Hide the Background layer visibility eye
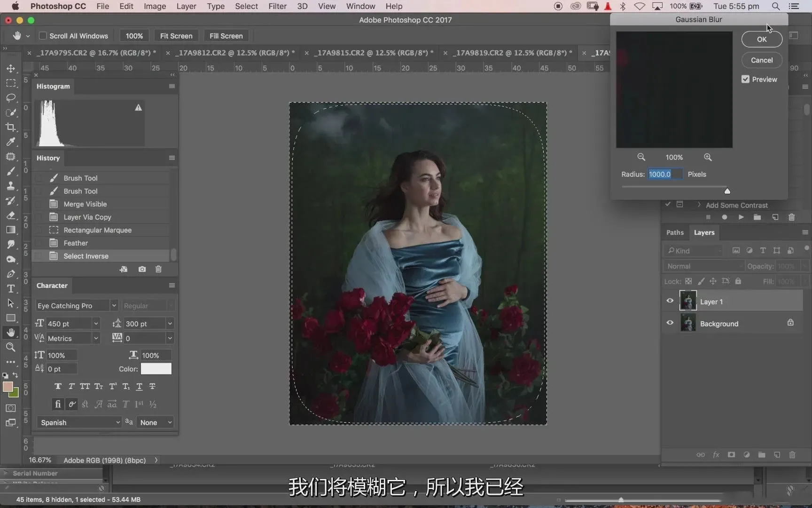 point(670,323)
